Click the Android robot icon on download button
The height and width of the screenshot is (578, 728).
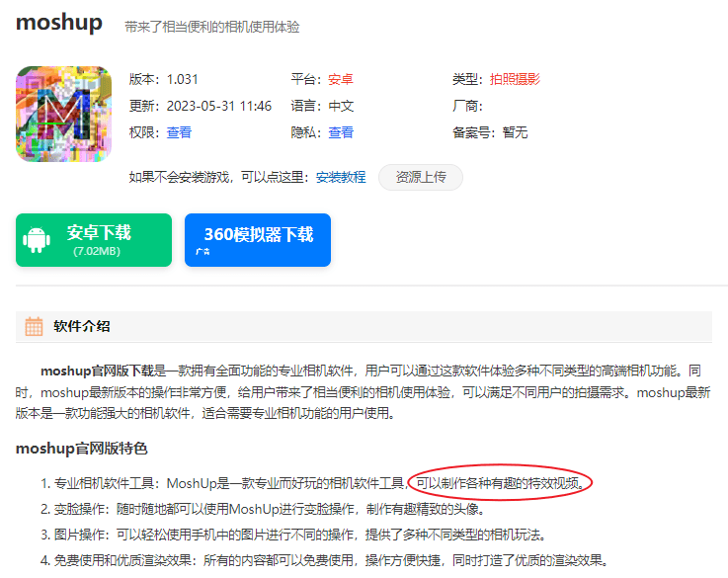pyautogui.click(x=37, y=239)
